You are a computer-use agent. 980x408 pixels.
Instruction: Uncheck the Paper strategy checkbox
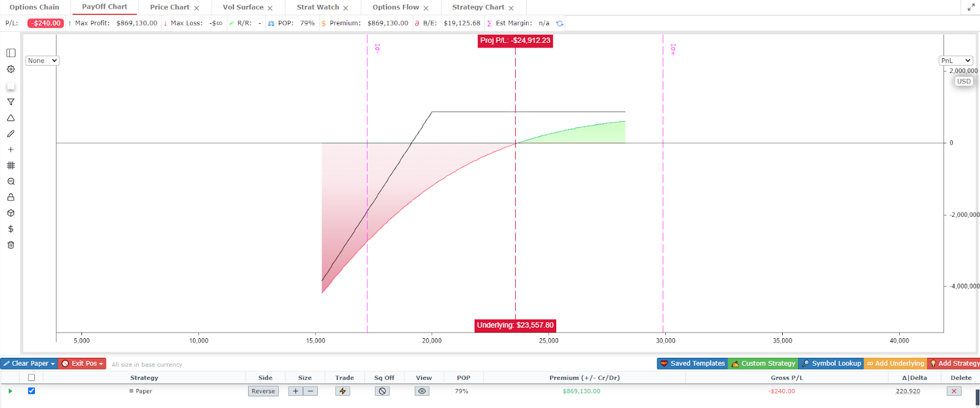[x=31, y=391]
